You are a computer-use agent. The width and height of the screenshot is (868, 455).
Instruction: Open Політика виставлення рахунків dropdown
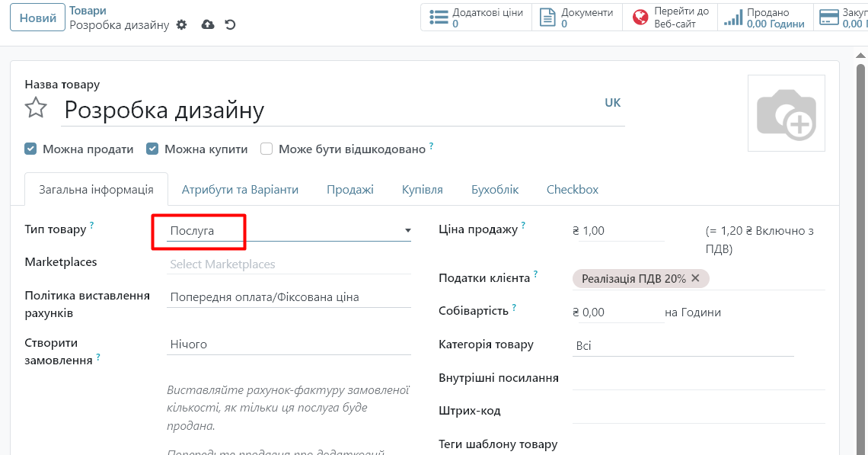pyautogui.click(x=289, y=297)
